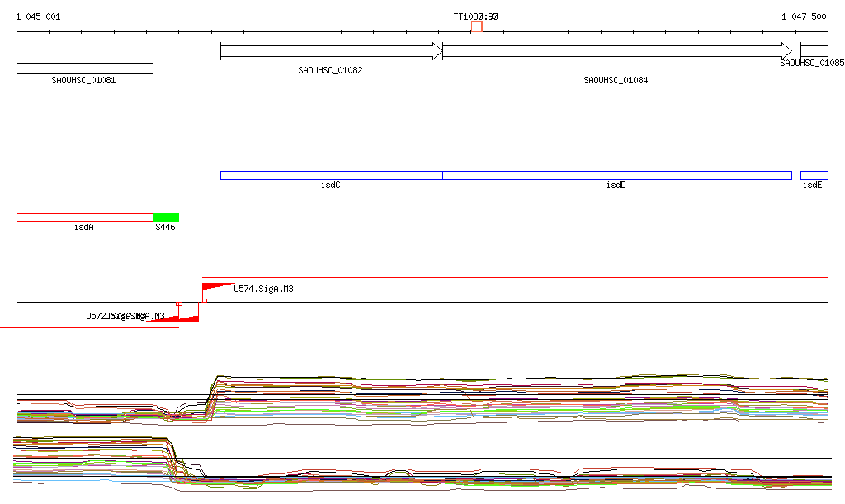
Task: Click the 1 045 001 start coordinate
Action: coord(38,16)
